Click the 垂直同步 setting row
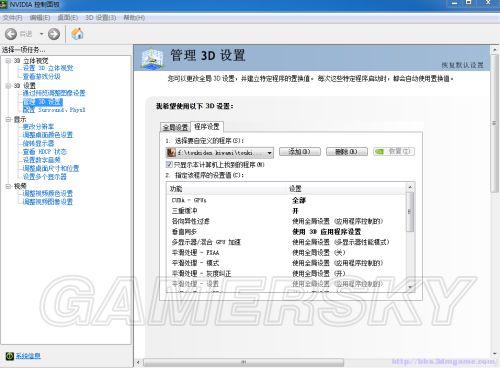Viewport: 500px width, 368px height. [x=287, y=232]
